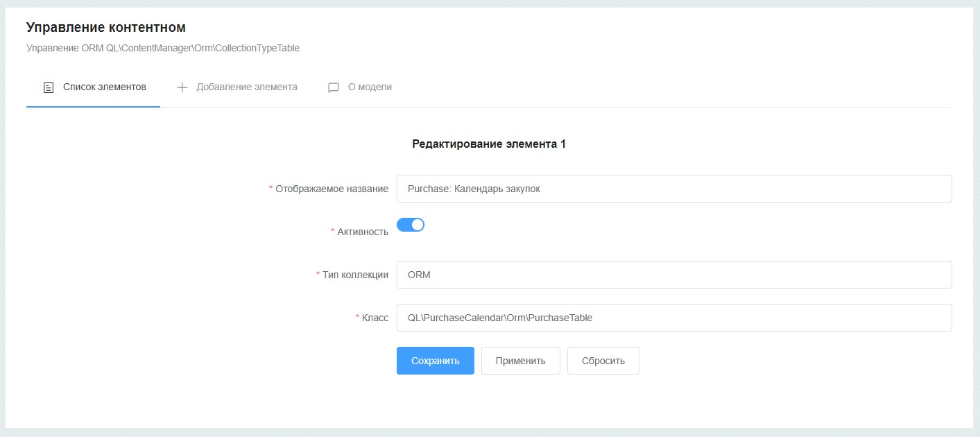This screenshot has height=437, width=980.
Task: Focus the Тип коллекции field containing ORM
Action: [673, 275]
